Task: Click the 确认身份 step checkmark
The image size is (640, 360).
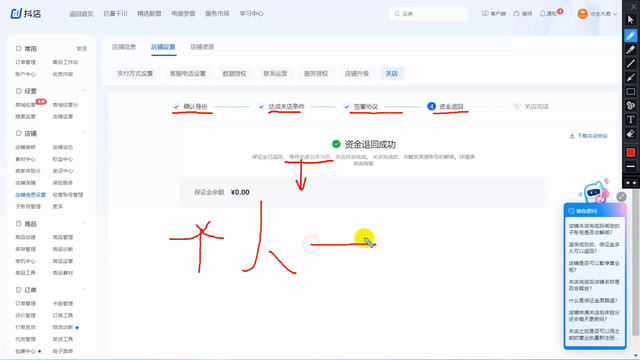Action: [x=176, y=107]
